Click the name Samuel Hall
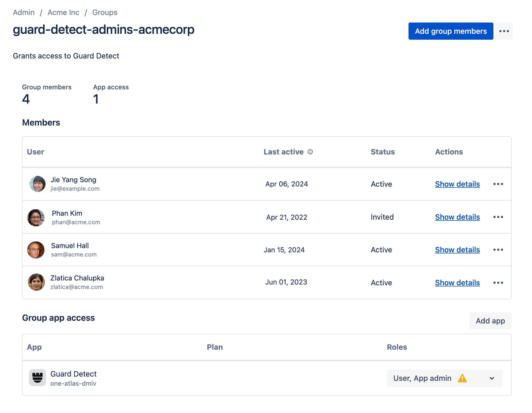 (70, 246)
